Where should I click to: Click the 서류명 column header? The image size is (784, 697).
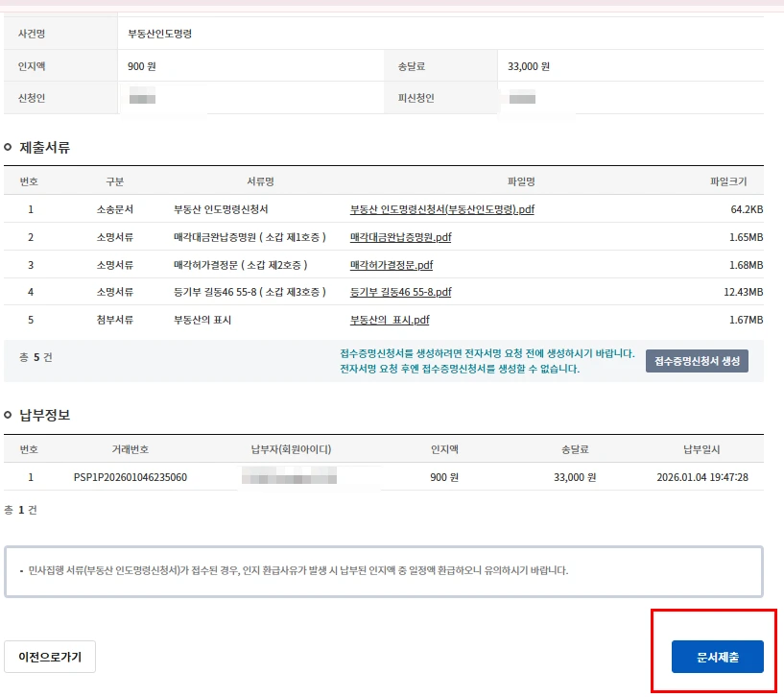pos(260,181)
